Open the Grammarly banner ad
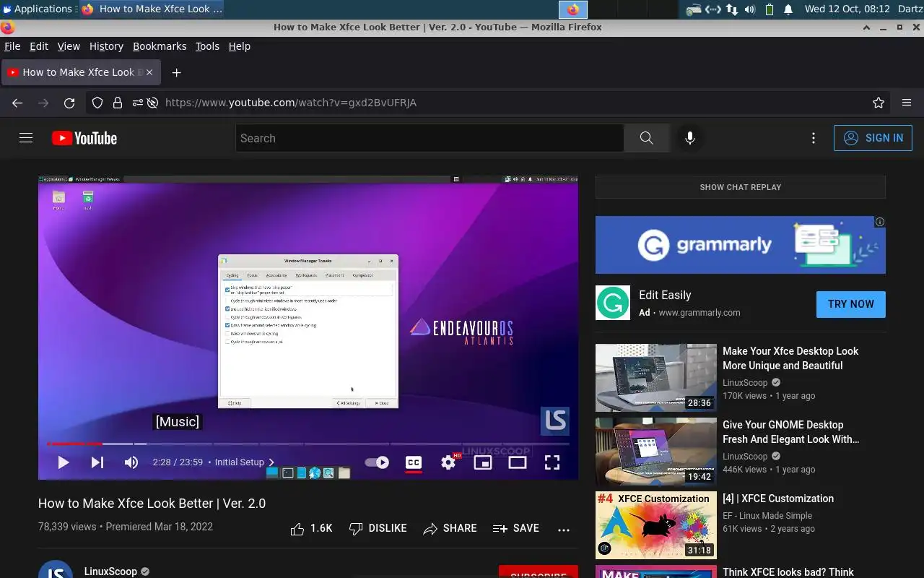This screenshot has width=924, height=578. (x=741, y=245)
